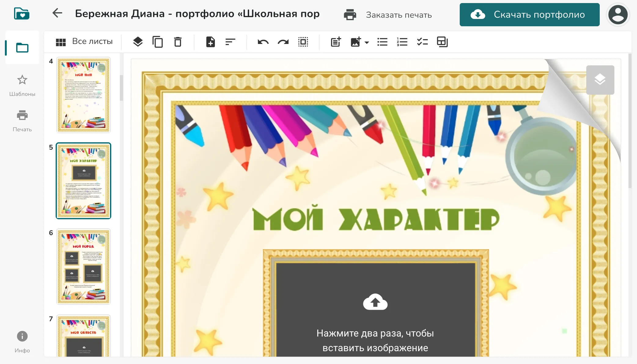Click the cloud upload icon in image placeholder
This screenshot has height=364, width=637.
375,302
